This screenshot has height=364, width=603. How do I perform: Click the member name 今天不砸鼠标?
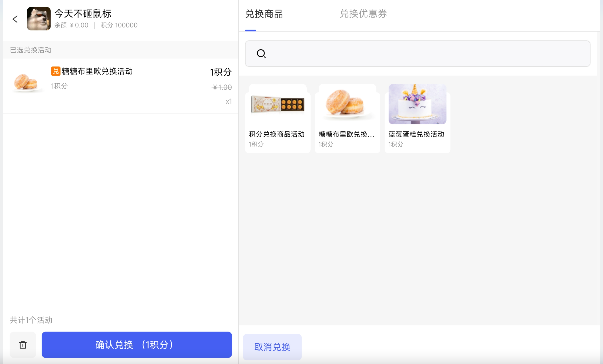[83, 14]
